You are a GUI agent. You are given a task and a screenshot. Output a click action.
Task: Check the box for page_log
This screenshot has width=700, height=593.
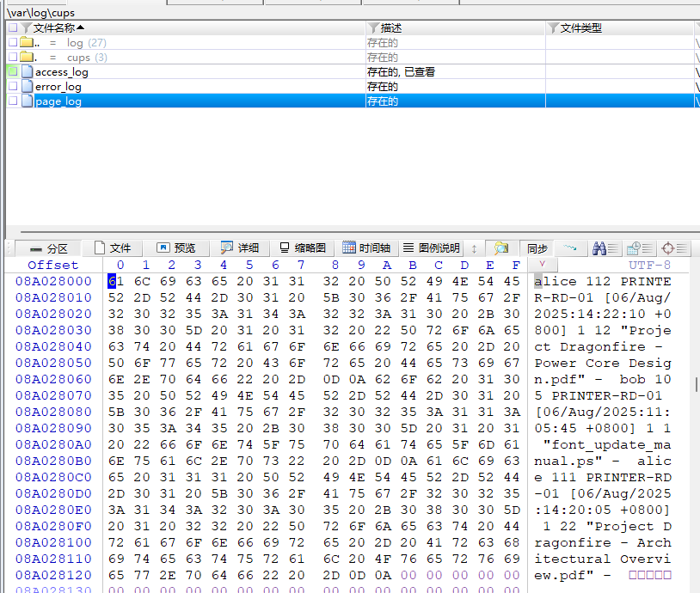click(13, 101)
